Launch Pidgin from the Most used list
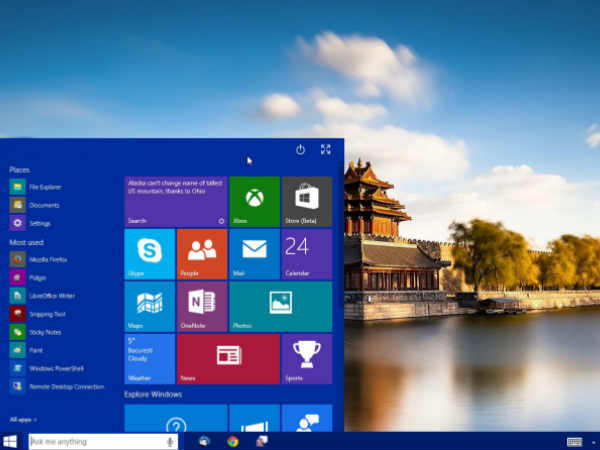Viewport: 600px width, 450px height. (28, 277)
